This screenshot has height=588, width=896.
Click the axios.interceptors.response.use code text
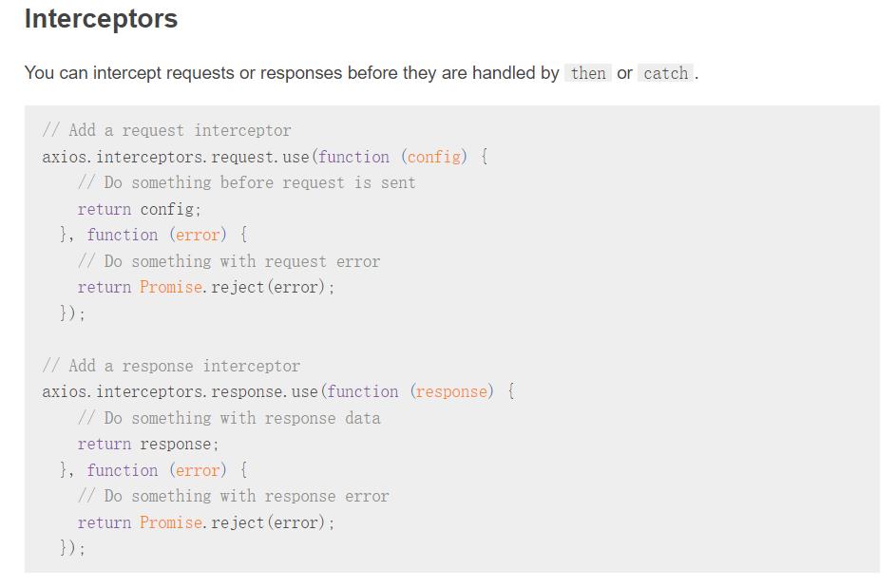point(181,391)
